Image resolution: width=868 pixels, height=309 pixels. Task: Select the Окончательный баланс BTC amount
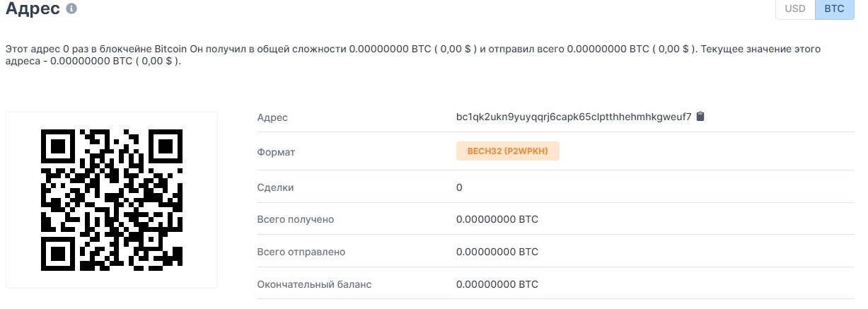497,284
